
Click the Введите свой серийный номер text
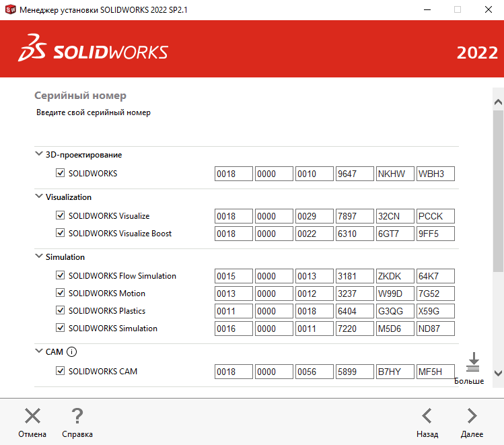pyautogui.click(x=94, y=112)
